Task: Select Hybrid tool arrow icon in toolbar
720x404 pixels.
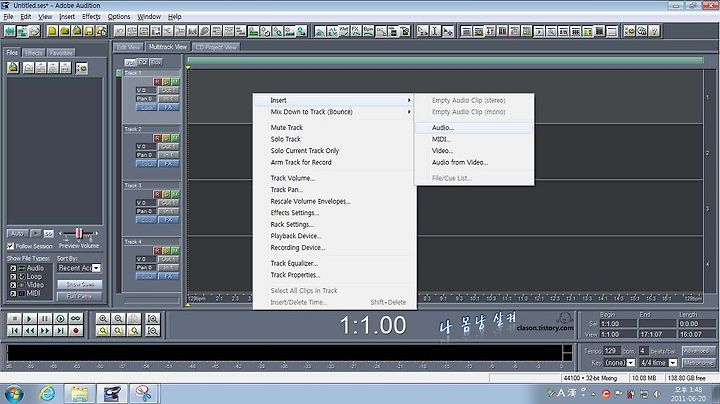Action: 422,31
